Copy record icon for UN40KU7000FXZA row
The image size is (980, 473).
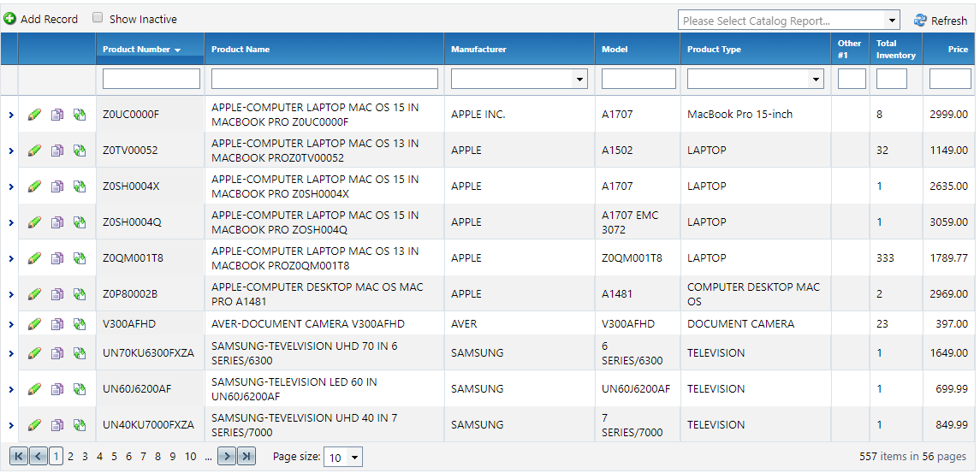click(56, 425)
